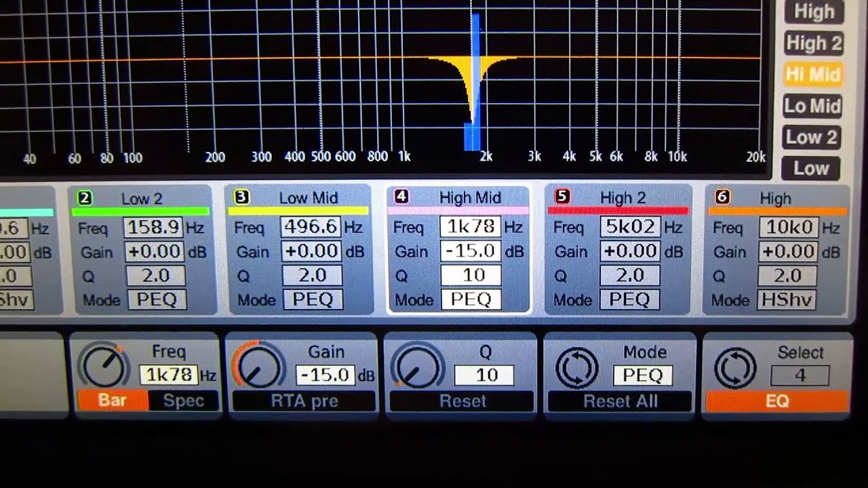868x488 pixels.
Task: Click the Select rotary encoder icon
Action: point(736,367)
